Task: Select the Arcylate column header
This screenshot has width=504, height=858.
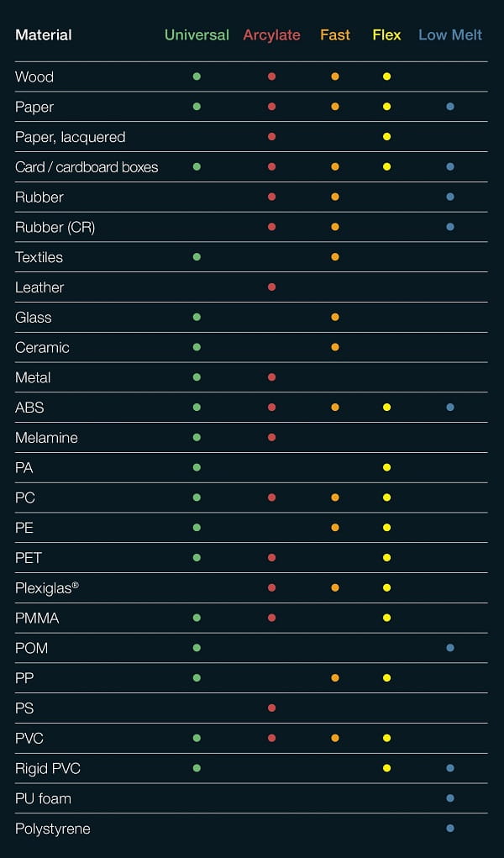Action: 271,35
